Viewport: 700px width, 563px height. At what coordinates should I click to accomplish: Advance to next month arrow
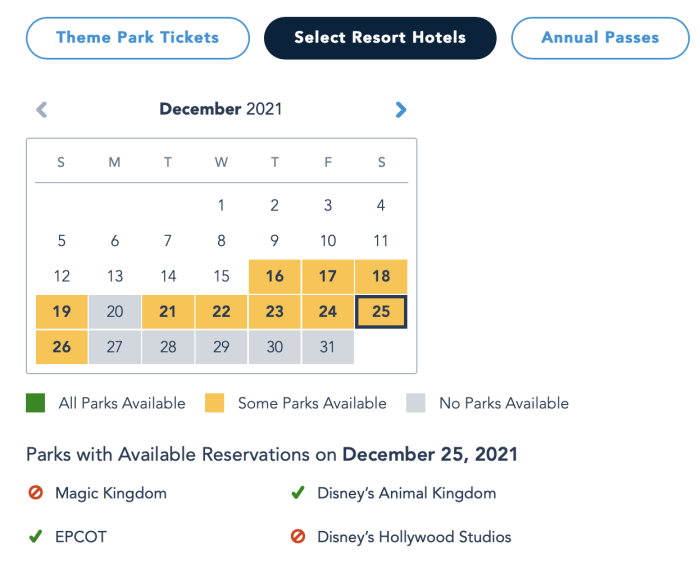pyautogui.click(x=401, y=110)
